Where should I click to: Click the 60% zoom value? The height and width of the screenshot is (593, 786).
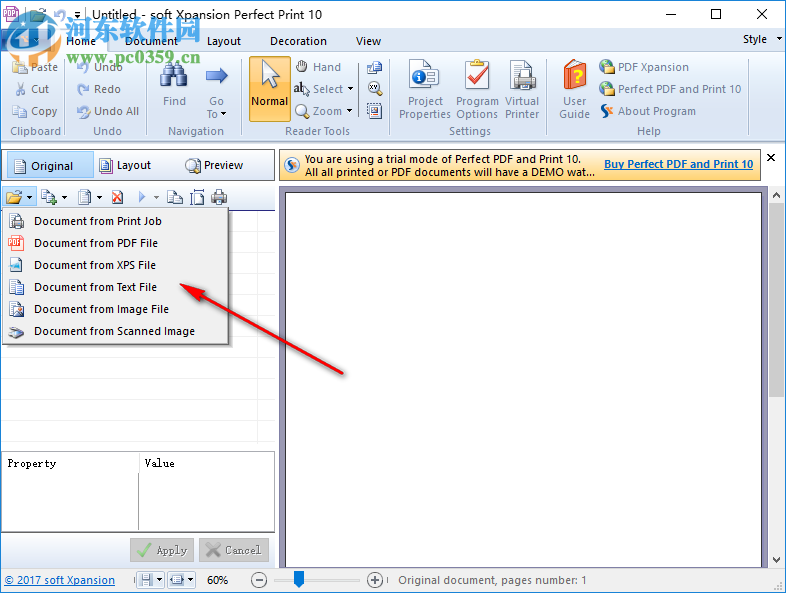click(218, 580)
